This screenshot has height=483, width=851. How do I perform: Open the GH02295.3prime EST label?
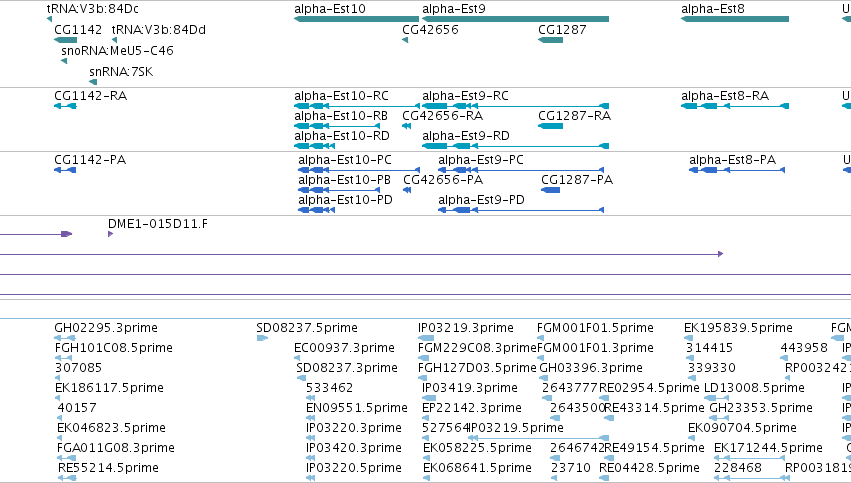click(x=106, y=328)
